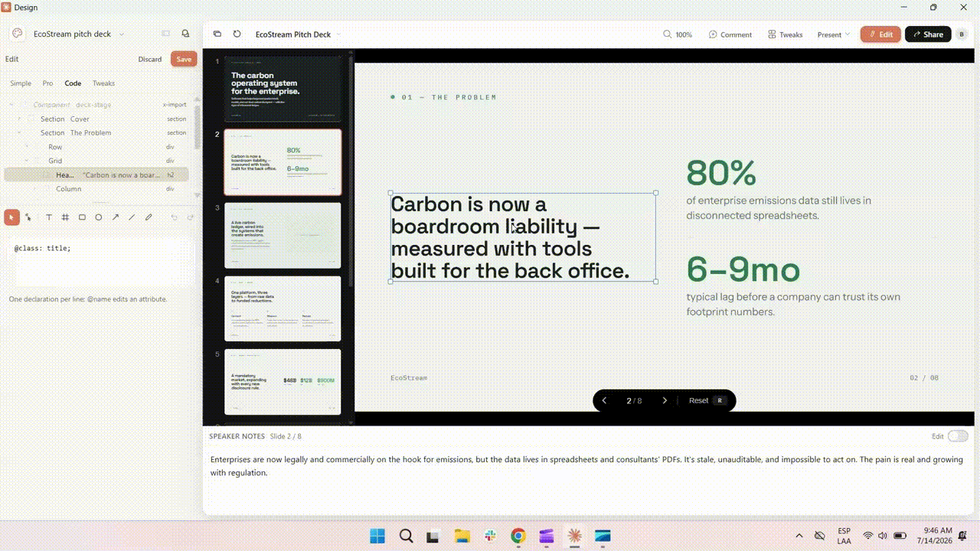The height and width of the screenshot is (551, 980).
Task: Open Windows Start menu
Action: point(377,536)
